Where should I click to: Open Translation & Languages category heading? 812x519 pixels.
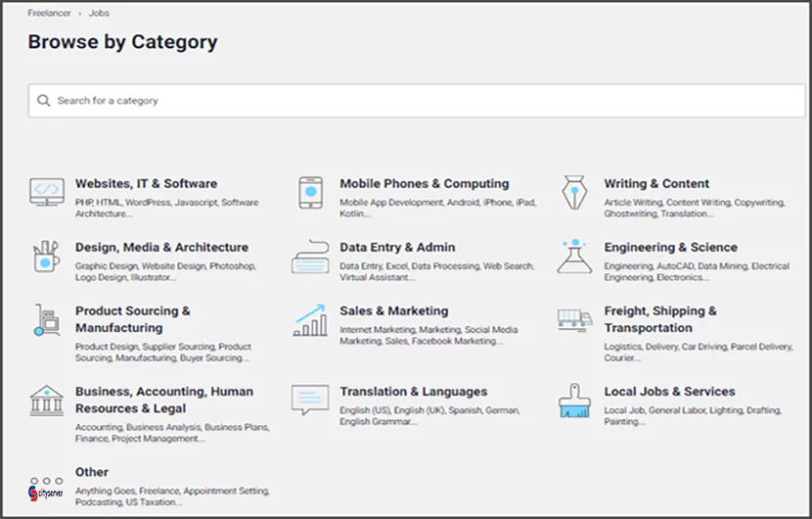coord(413,392)
